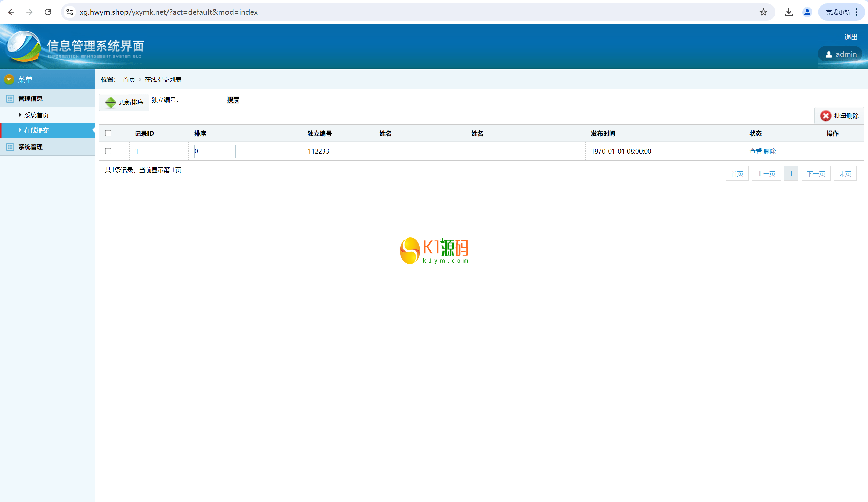Click the admin username label
Viewport: 868px width, 502px height.
click(846, 54)
